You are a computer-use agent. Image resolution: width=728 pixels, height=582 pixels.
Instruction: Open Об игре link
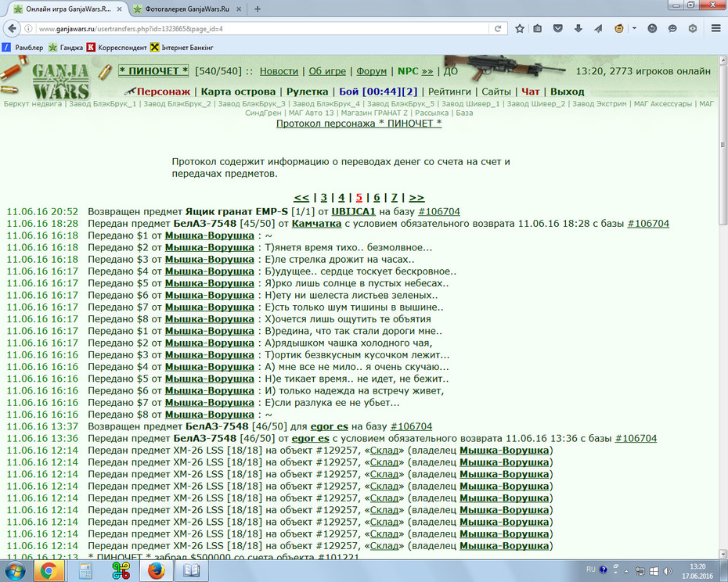pyautogui.click(x=327, y=71)
